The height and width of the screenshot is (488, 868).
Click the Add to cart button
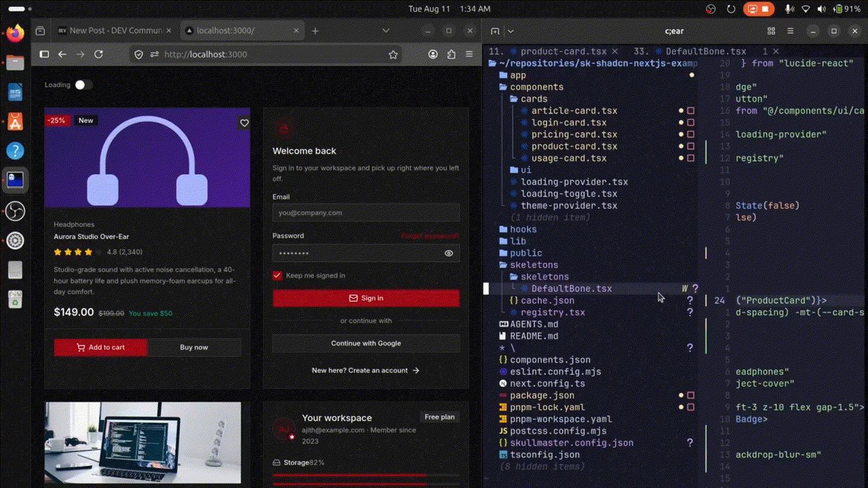coord(101,347)
